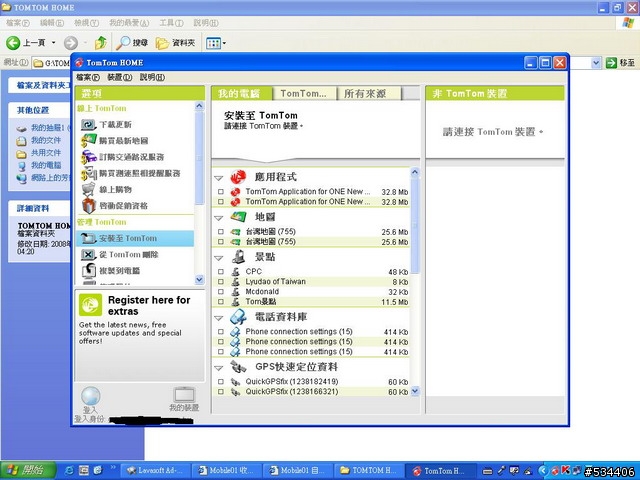Open TomTom HOME 說明 menu
This screenshot has height=480, width=640.
(152, 77)
